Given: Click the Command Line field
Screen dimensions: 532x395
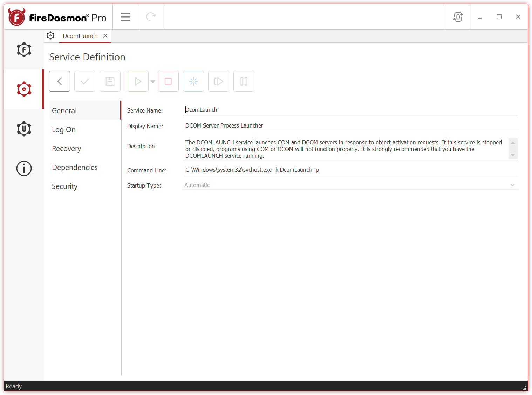Looking at the screenshot, I should [350, 170].
